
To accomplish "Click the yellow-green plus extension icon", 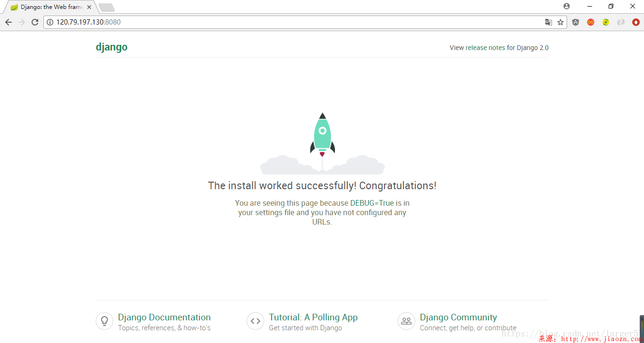I will tap(606, 22).
